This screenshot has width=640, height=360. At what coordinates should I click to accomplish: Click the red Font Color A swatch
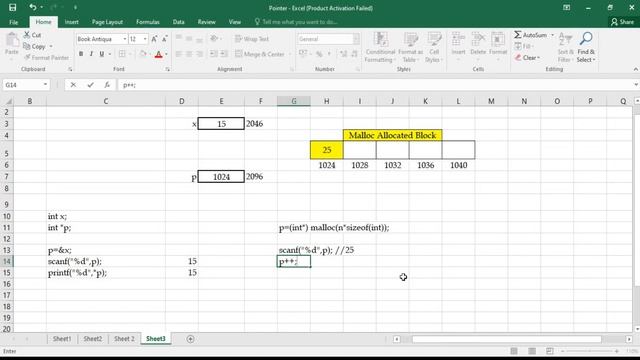click(x=158, y=54)
